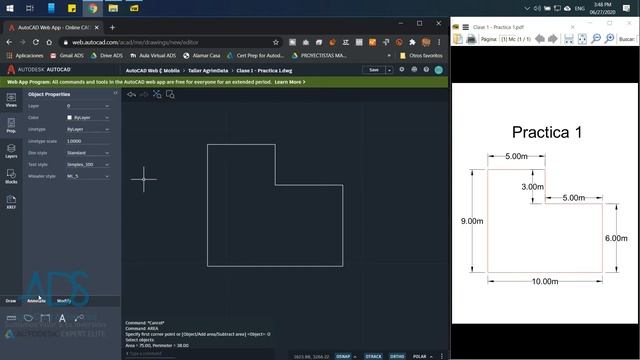Open the help question mark icon
Screen dimensions: 640x360
pos(426,70)
